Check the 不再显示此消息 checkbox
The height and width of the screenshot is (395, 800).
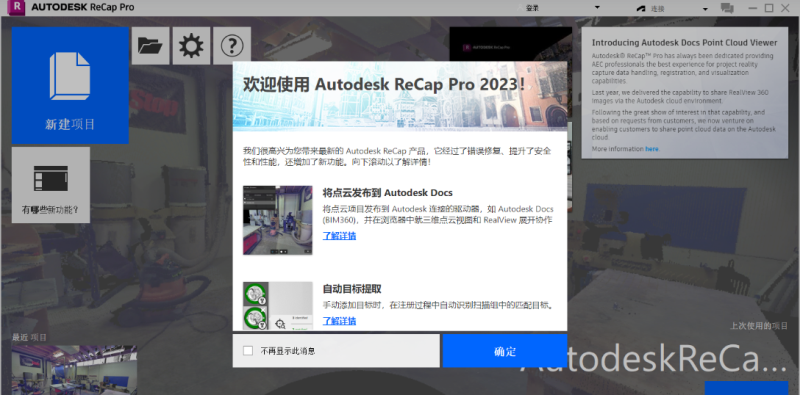pyautogui.click(x=248, y=351)
